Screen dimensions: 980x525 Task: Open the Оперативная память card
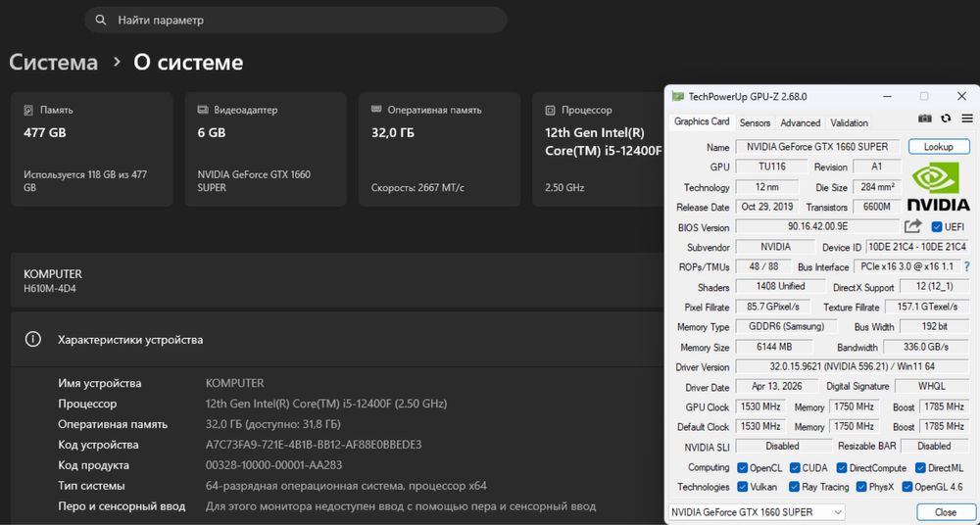point(439,150)
